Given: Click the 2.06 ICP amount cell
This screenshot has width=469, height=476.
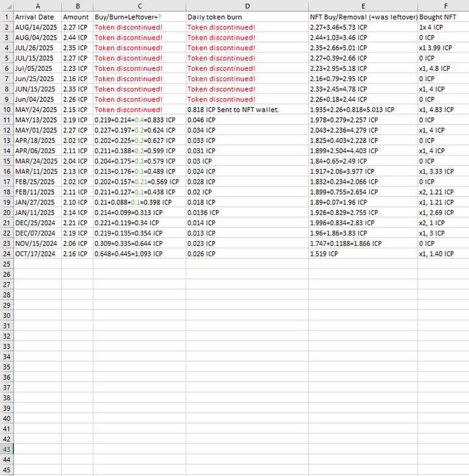Looking at the screenshot, I should [78, 243].
